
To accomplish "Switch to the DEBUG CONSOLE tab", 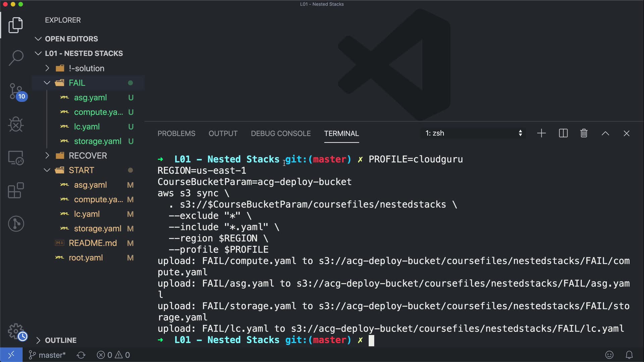I will pyautogui.click(x=281, y=133).
